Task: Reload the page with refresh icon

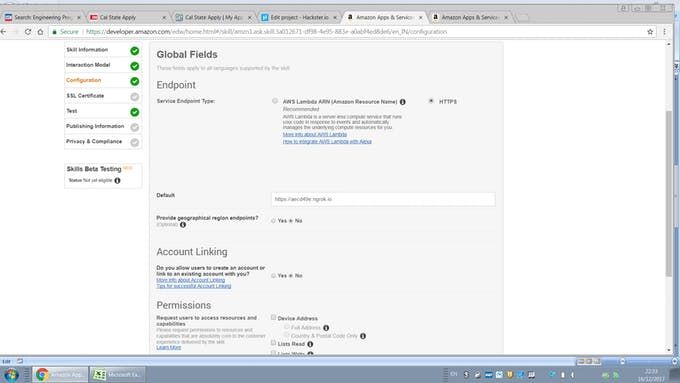Action: point(28,32)
